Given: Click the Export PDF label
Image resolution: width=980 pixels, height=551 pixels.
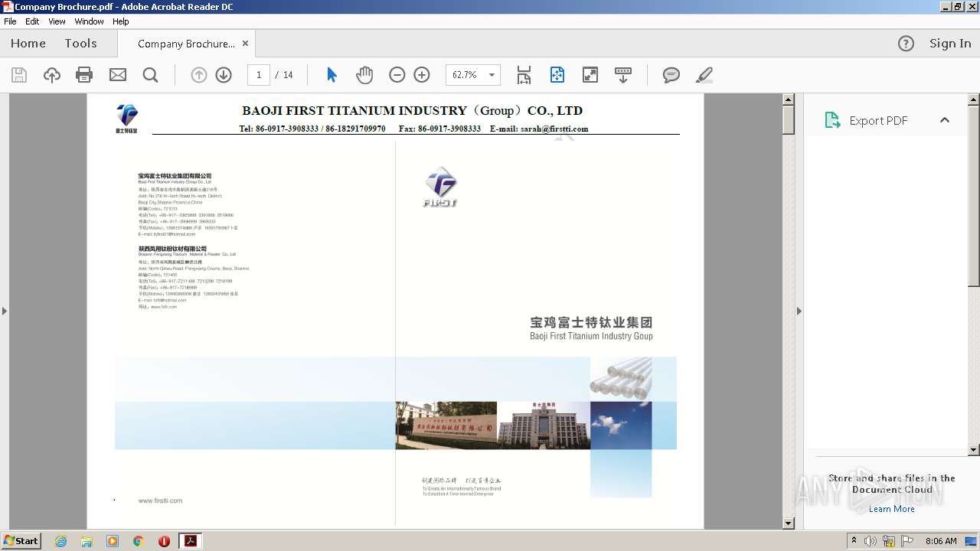Looking at the screenshot, I should coord(878,121).
